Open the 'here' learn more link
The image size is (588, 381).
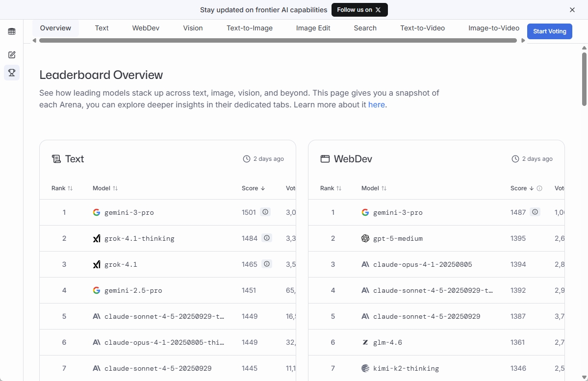click(376, 105)
